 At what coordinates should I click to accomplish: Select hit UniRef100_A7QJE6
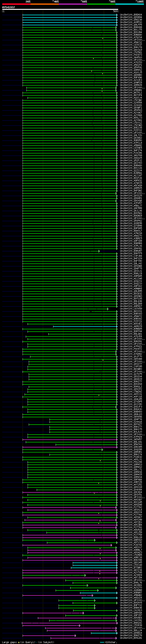pos(131,337)
